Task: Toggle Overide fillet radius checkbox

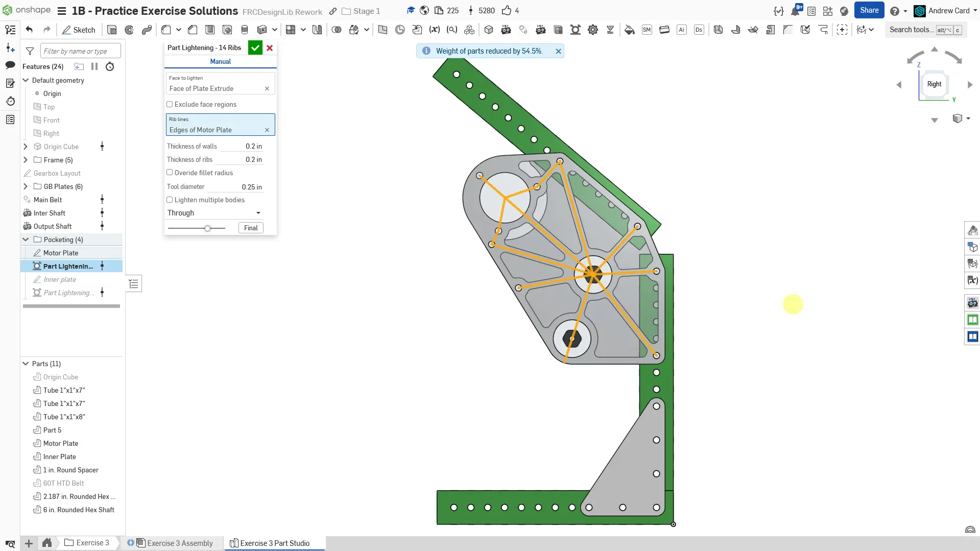Action: [x=170, y=173]
